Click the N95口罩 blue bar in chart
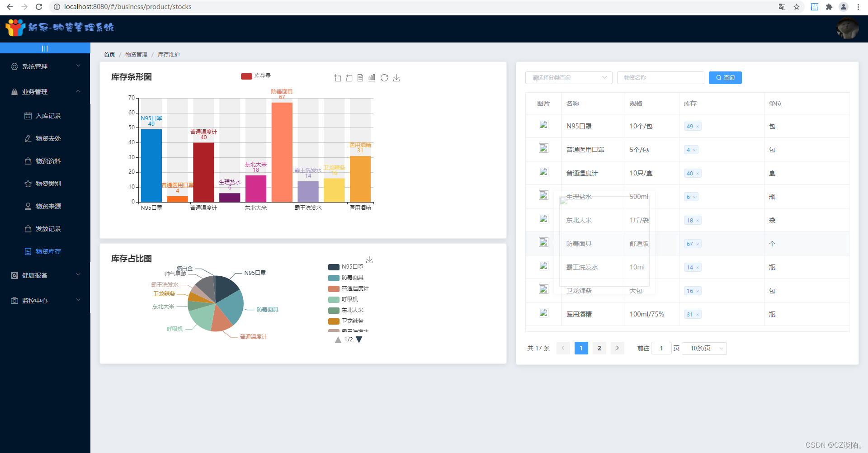 click(151, 165)
